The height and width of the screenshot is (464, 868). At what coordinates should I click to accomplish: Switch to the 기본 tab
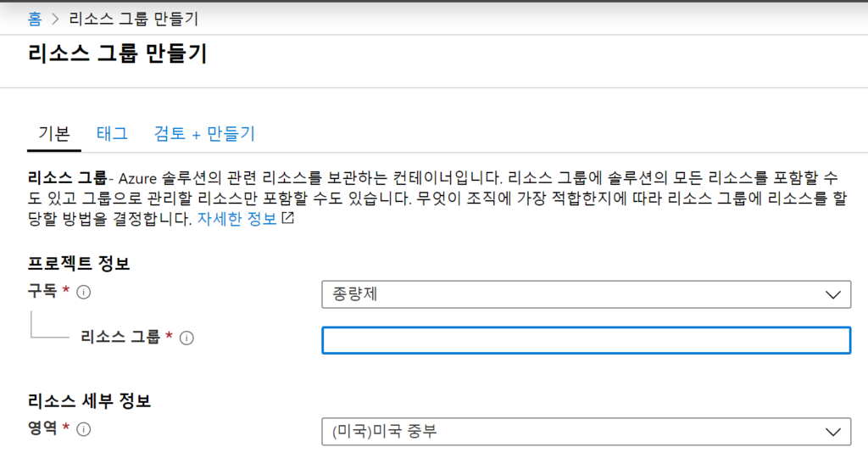(x=54, y=133)
